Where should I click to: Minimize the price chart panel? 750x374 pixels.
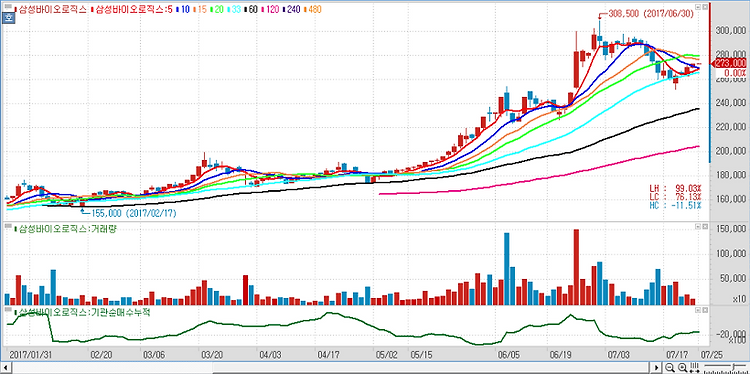coord(698,7)
